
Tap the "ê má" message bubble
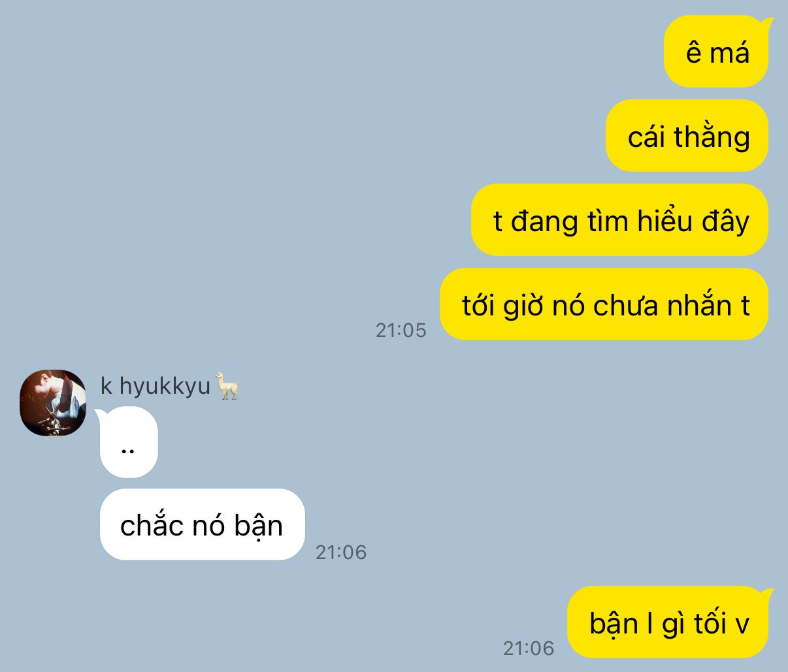(x=717, y=52)
